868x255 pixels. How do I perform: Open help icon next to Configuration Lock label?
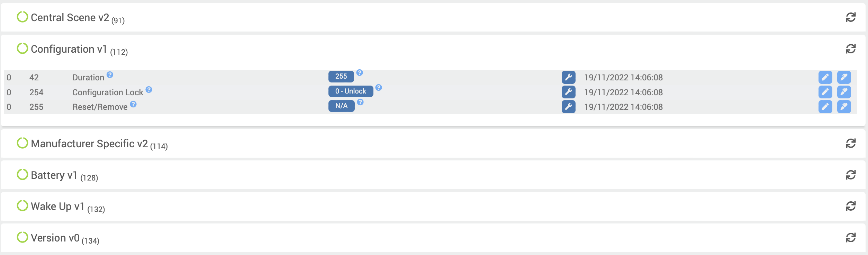point(149,90)
